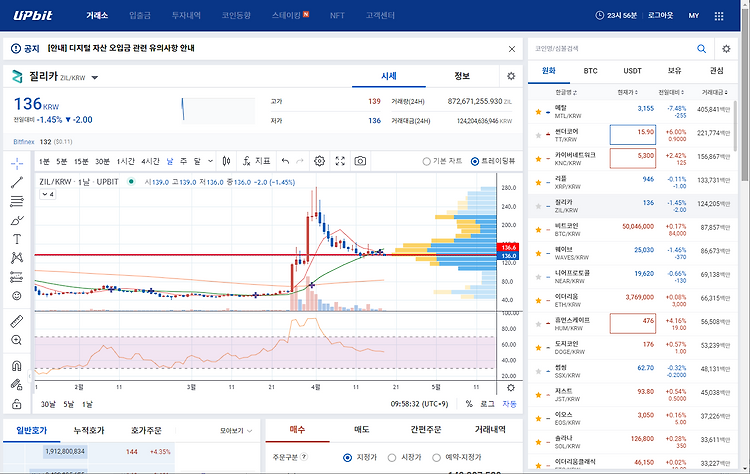Expand more time interval options
The width and height of the screenshot is (750, 474).
pos(210,161)
